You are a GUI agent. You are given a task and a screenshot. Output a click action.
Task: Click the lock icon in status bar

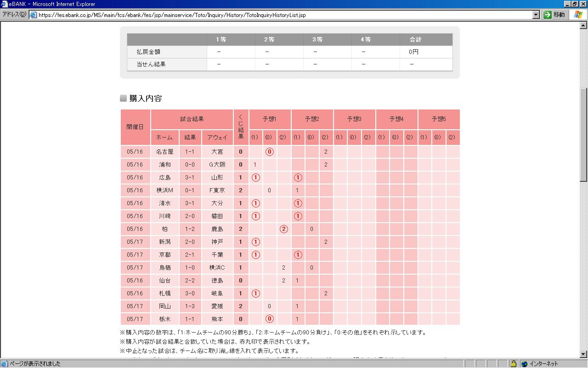click(514, 364)
